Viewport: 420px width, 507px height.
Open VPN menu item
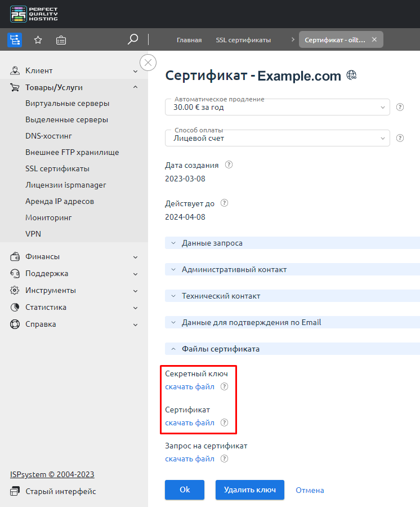33,234
